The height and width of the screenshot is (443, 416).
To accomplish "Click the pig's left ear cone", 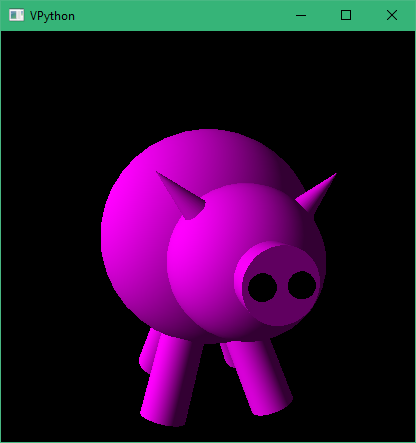I will (x=182, y=195).
